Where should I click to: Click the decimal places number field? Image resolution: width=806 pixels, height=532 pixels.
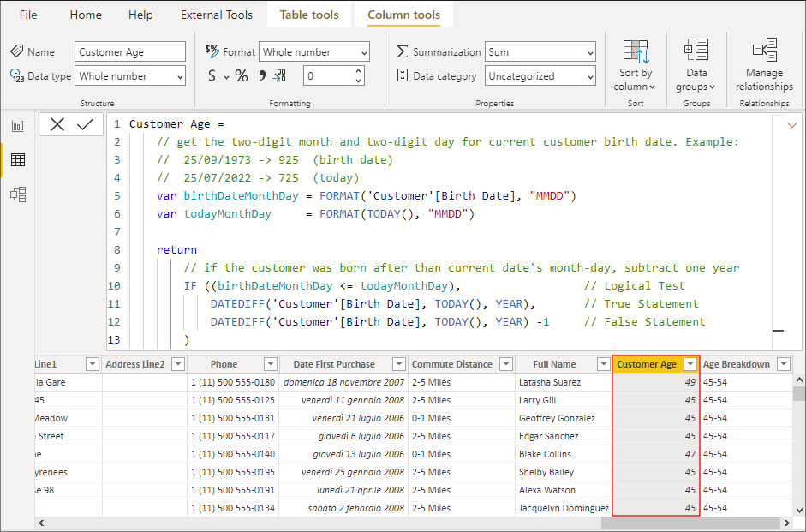click(x=328, y=76)
